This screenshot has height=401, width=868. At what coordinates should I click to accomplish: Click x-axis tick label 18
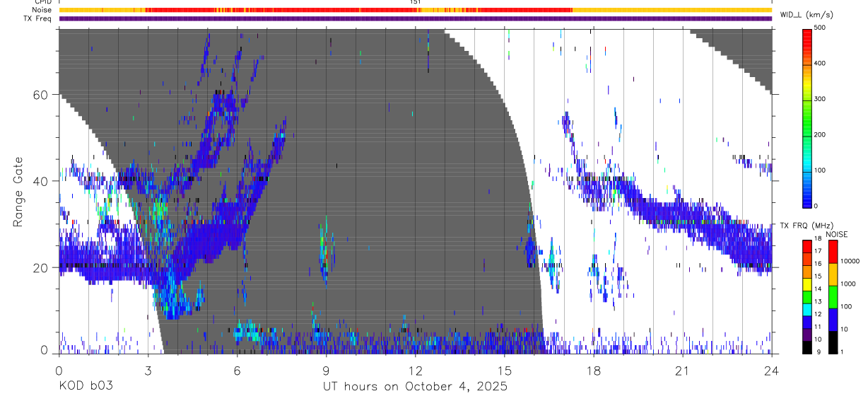(594, 370)
